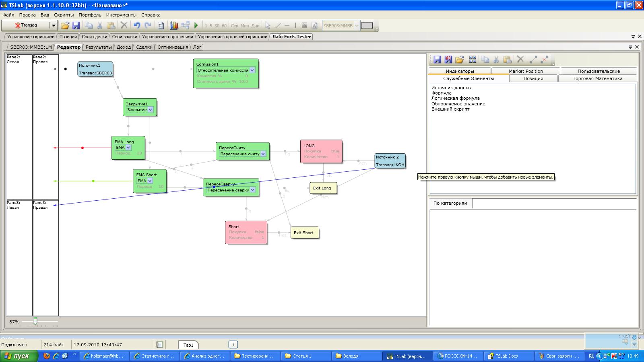Open the Правка menu
This screenshot has width=644, height=362.
pos(27,15)
